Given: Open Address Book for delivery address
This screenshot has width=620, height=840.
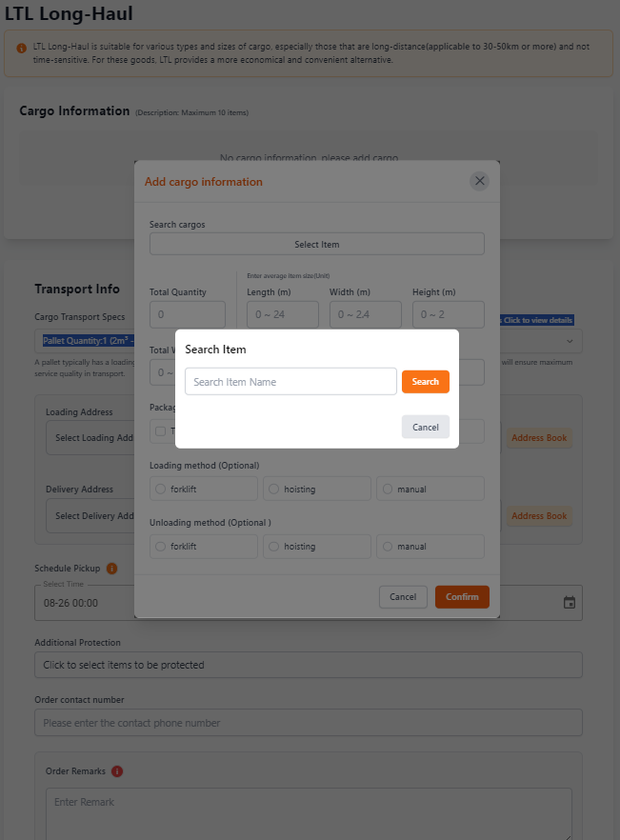Looking at the screenshot, I should point(539,516).
